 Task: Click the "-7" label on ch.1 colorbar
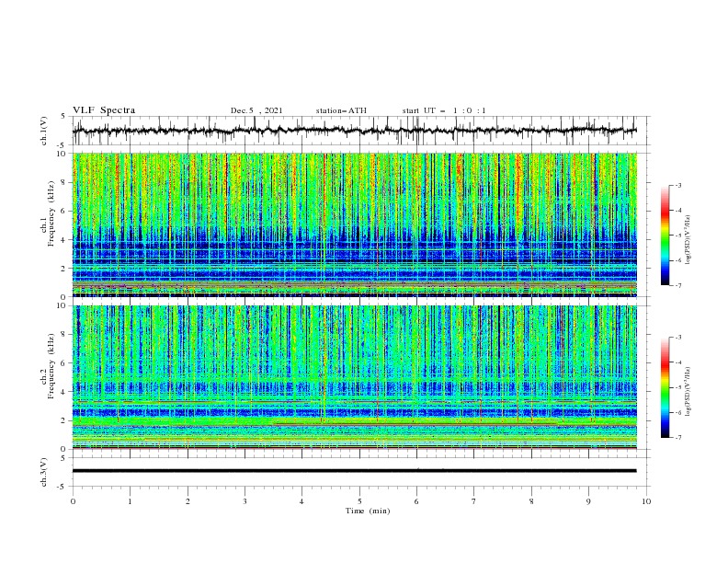(x=678, y=285)
